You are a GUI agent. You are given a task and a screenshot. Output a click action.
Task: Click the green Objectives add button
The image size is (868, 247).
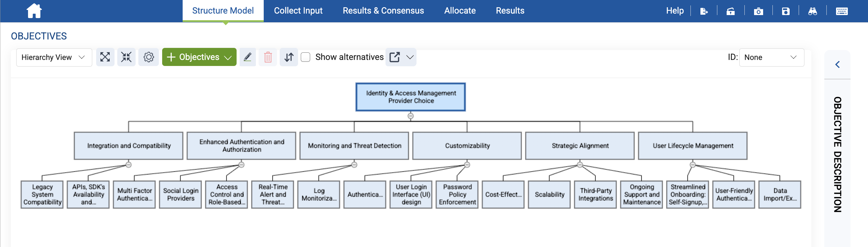[199, 57]
